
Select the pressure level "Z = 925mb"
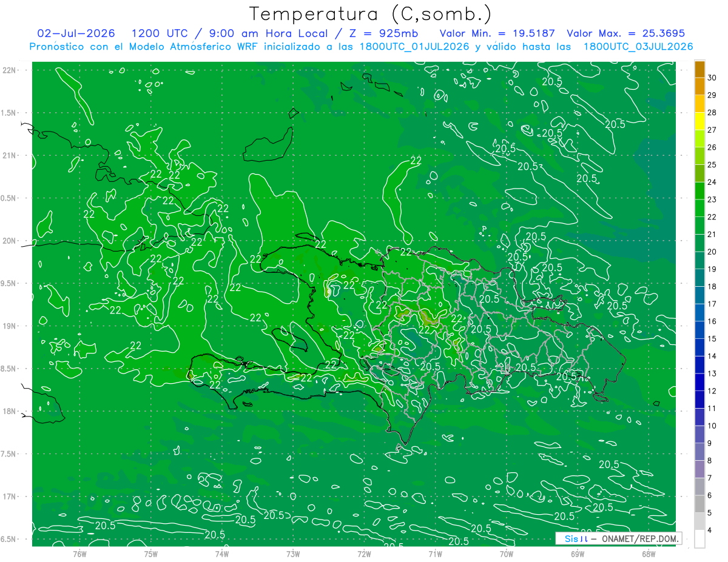(385, 33)
